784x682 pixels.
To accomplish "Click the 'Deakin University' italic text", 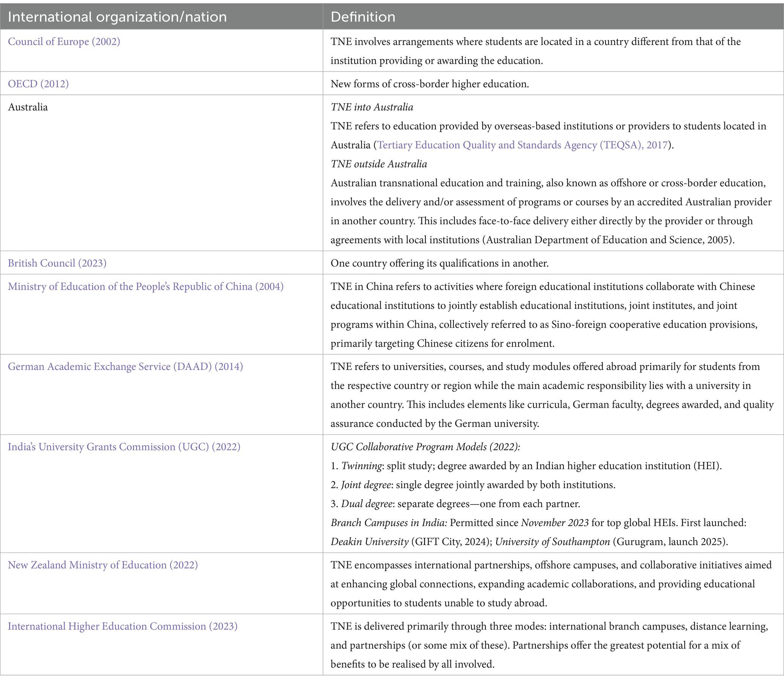I will point(369,542).
